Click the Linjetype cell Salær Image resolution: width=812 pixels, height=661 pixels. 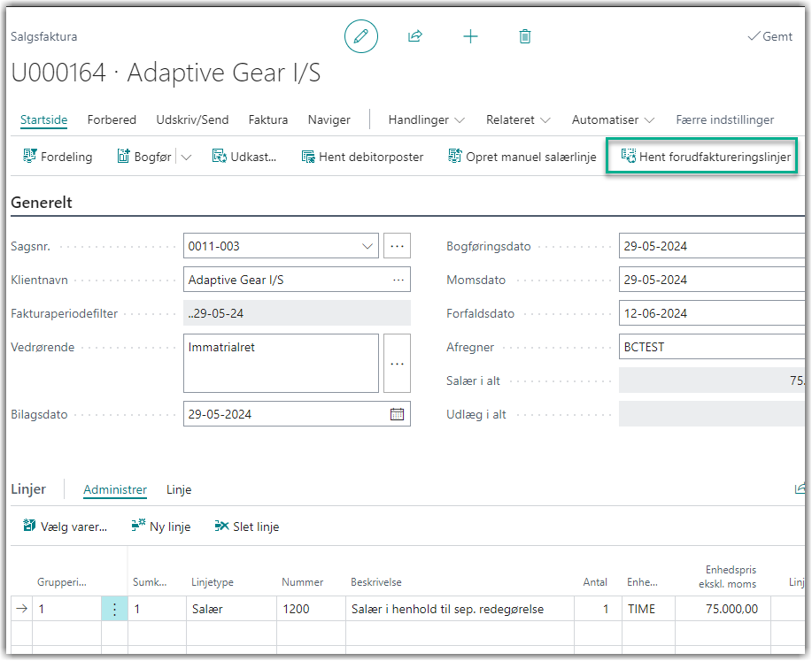231,610
